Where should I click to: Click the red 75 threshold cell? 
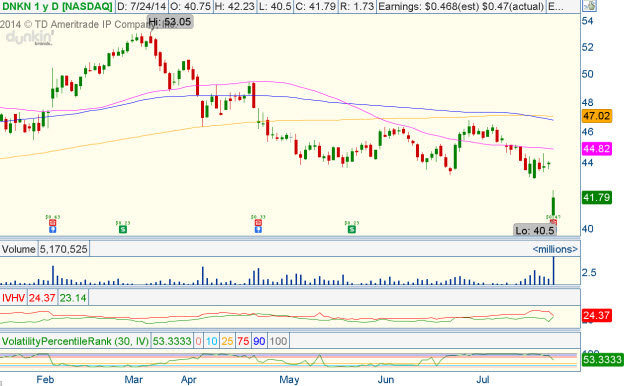[243, 341]
